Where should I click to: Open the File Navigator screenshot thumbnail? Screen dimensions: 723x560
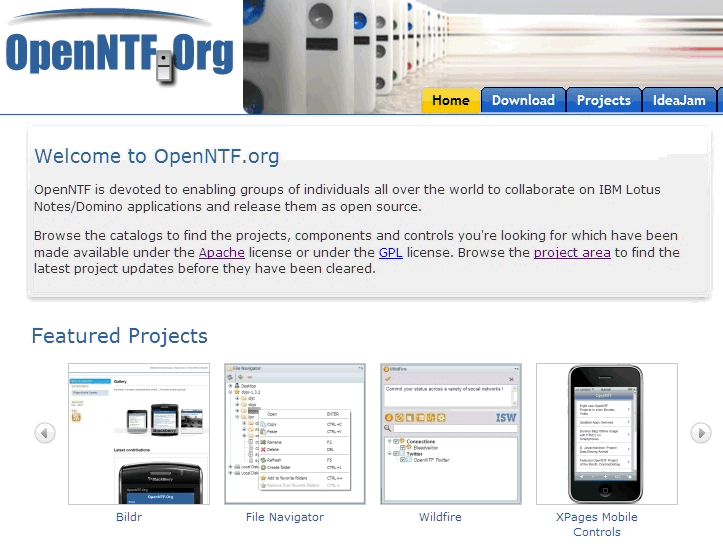[295, 434]
